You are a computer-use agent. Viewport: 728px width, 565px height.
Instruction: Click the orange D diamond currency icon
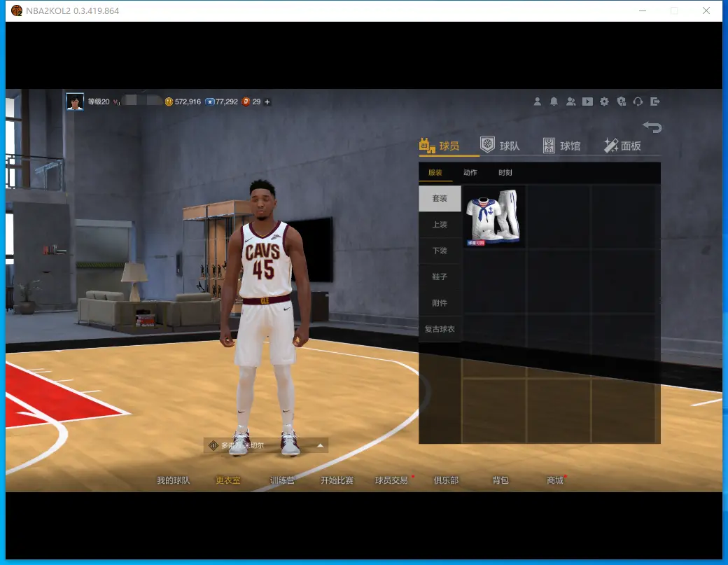click(246, 102)
